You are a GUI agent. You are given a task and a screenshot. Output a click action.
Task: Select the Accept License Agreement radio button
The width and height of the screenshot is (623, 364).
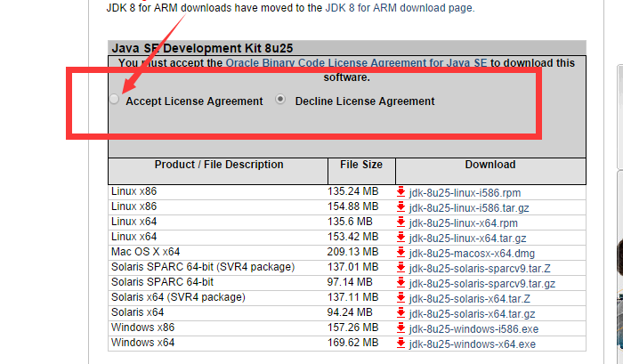pos(115,99)
